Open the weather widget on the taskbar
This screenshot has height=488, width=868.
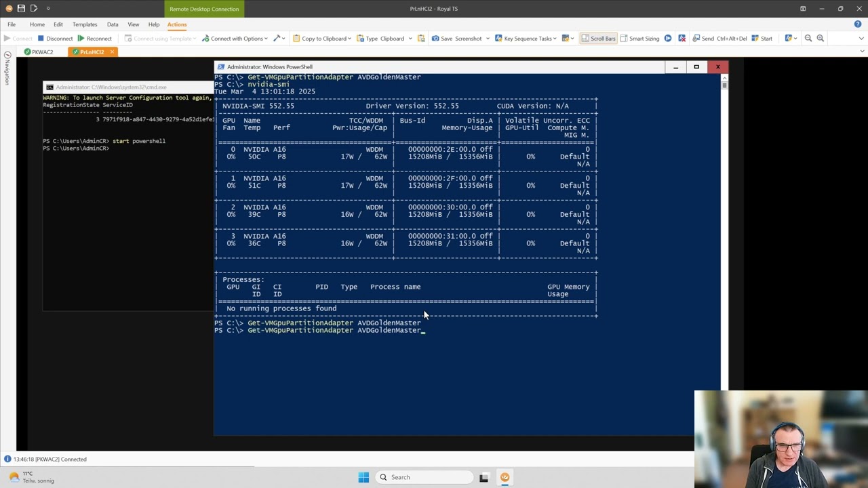(x=31, y=477)
